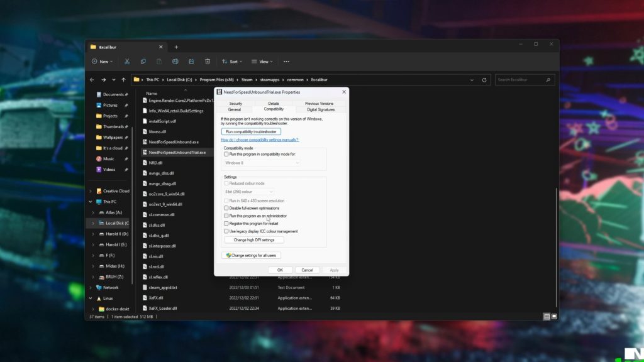644x362 pixels.
Task: Switch to the Digital Signatures tab
Action: point(321,109)
